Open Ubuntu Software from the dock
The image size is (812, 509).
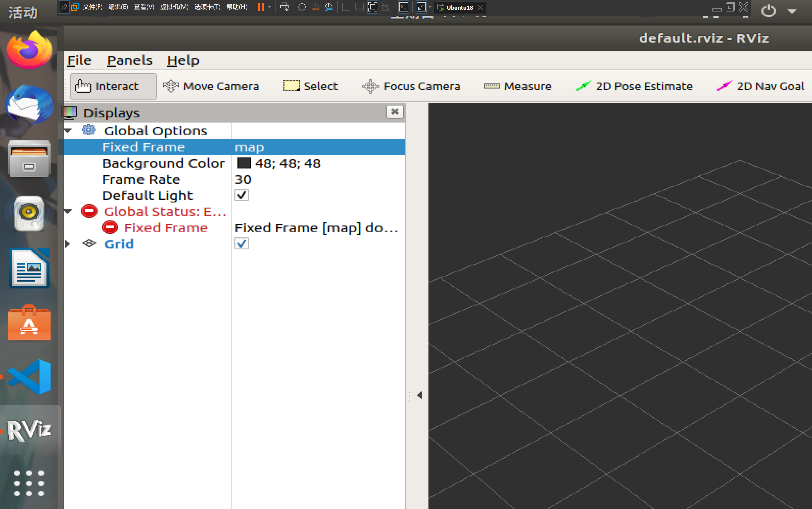(29, 322)
